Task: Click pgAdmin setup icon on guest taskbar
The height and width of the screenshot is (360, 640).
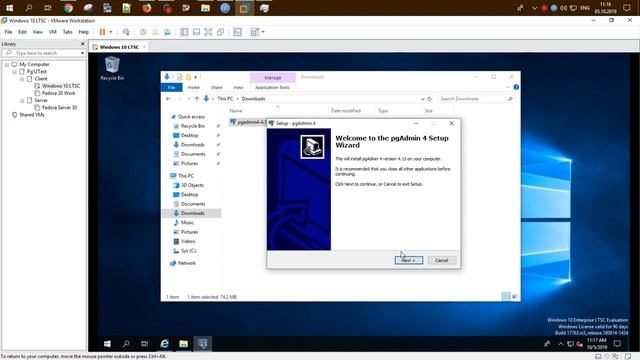Action: 203,344
